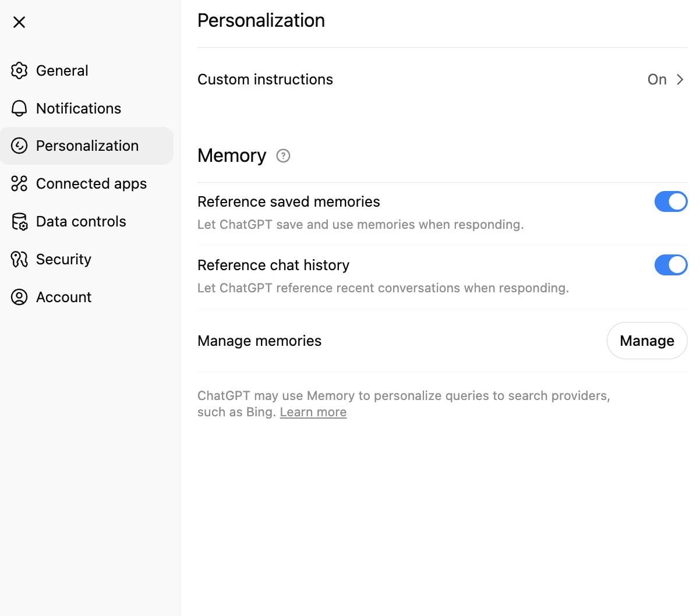Click the Custom instructions On status
Viewport: 700px width, 616px height.
[x=657, y=80]
